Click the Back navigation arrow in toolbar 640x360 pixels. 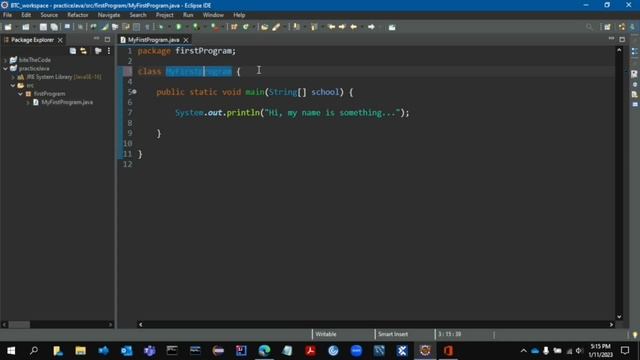click(x=353, y=27)
